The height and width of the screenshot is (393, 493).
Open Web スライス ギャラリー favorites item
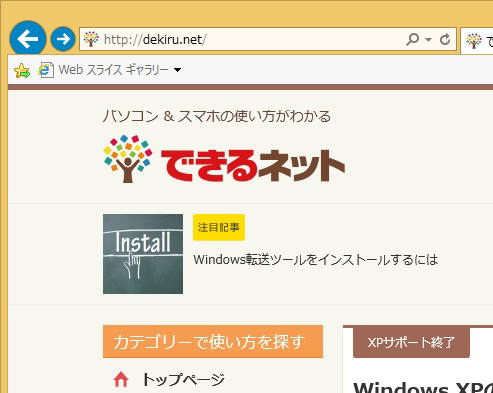113,70
